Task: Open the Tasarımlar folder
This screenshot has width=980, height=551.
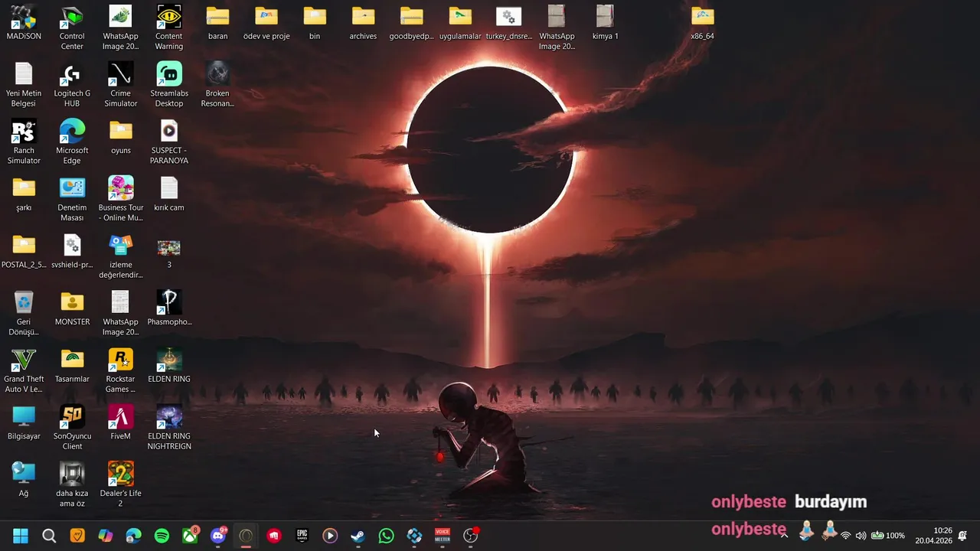Action: tap(72, 367)
